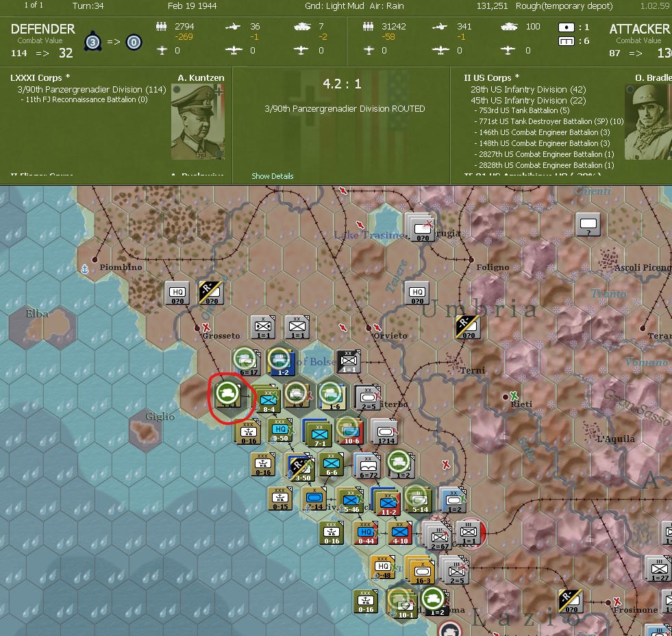Select the 0-44 HQ counter
Screen dimensions: 672x636
pos(366,533)
